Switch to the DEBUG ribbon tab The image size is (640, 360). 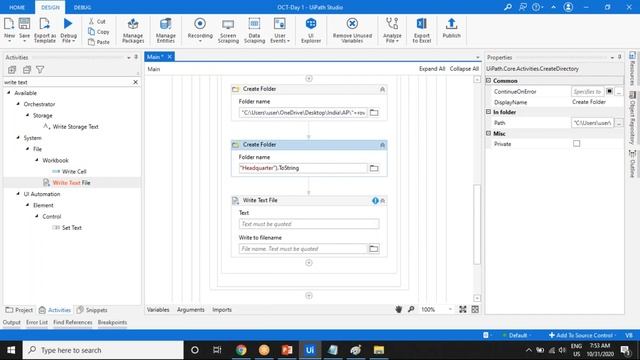pyautogui.click(x=82, y=7)
